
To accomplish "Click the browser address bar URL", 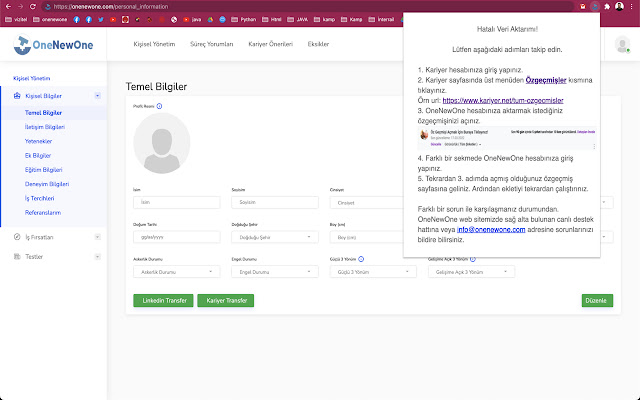I will coord(111,7).
